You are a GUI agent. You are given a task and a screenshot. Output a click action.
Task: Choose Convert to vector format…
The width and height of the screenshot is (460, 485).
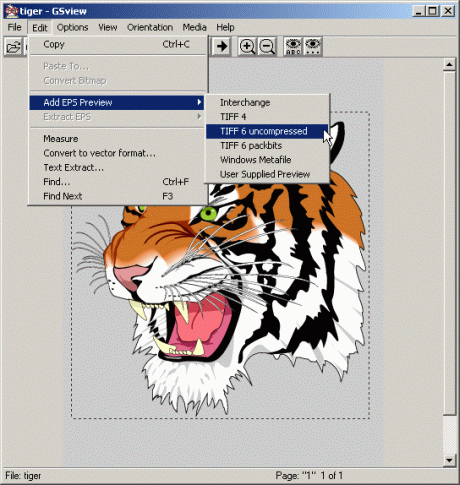click(x=118, y=153)
